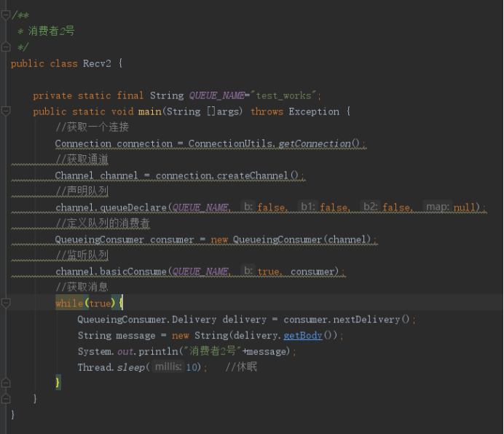Click the map: parameter hint
This screenshot has width=504, height=434.
point(437,206)
